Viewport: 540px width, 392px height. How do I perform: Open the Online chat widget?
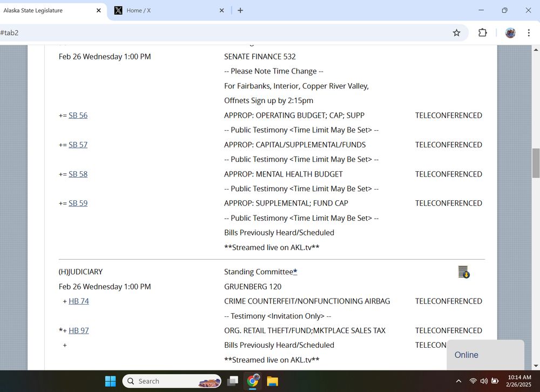click(485, 355)
